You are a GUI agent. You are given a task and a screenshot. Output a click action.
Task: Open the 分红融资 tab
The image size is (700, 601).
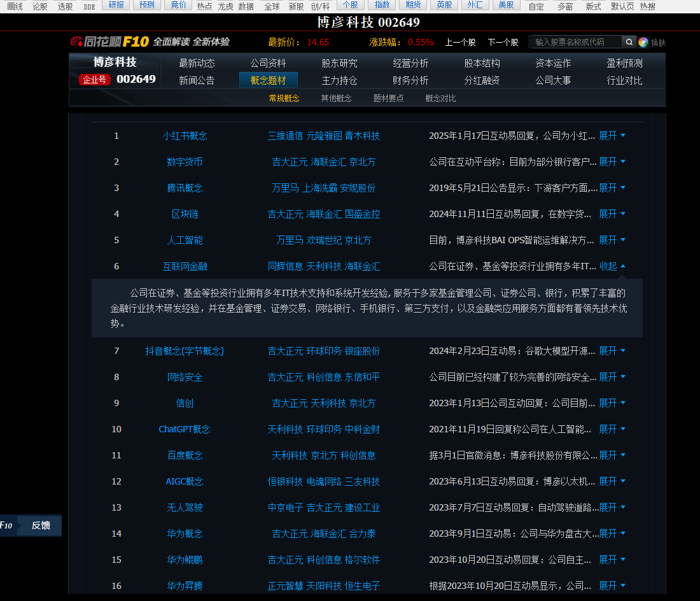pyautogui.click(x=482, y=80)
